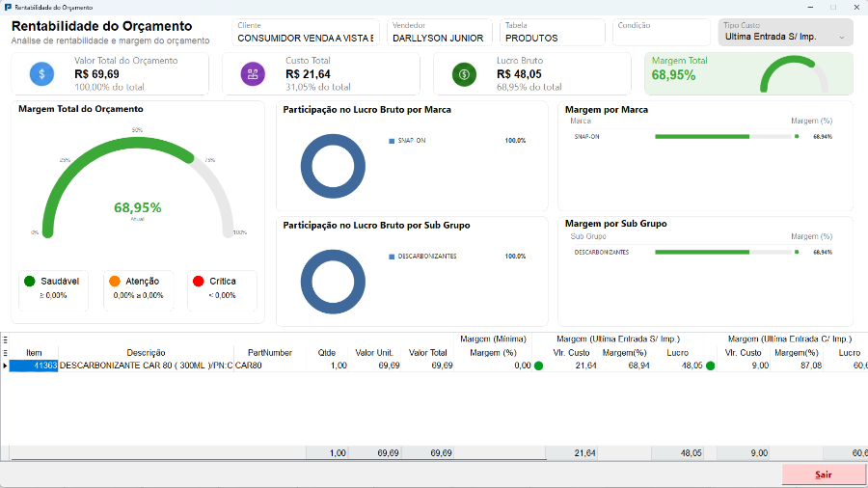Click the Sair button
This screenshot has width=868, height=488.
point(824,474)
